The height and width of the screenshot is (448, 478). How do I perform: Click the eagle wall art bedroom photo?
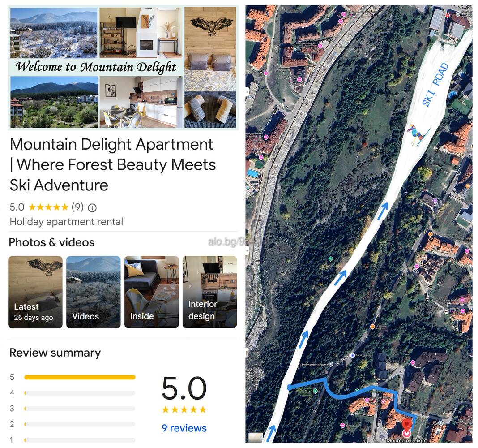(210, 49)
